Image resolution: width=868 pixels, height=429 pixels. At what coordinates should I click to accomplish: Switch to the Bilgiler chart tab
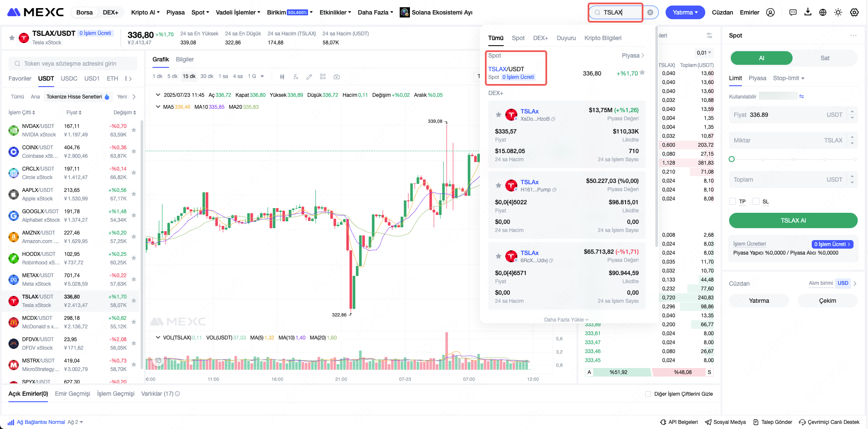tap(185, 59)
